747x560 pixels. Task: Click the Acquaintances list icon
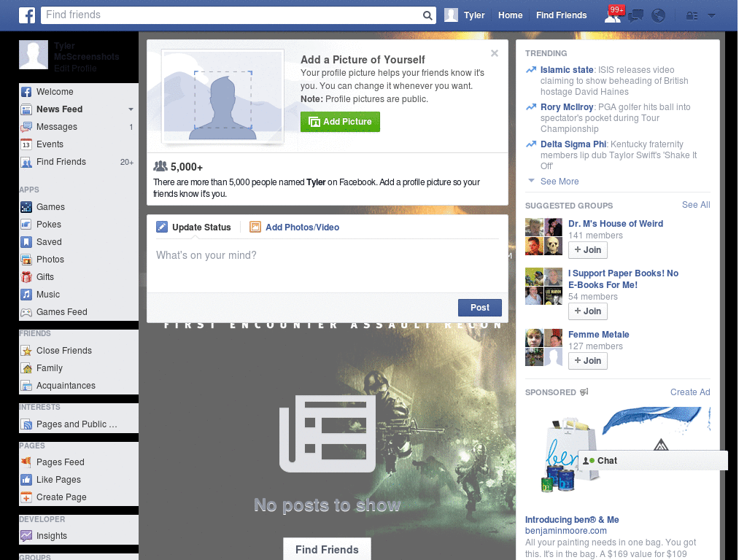point(26,386)
